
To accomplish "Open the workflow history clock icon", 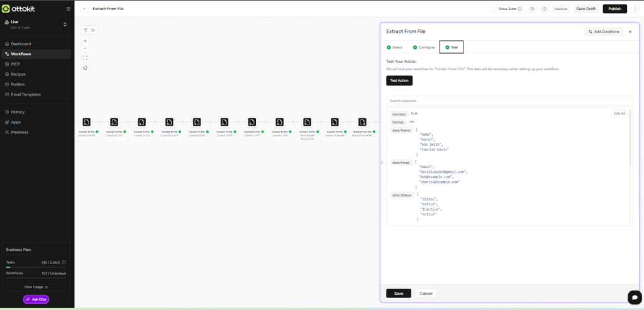I will click(532, 9).
